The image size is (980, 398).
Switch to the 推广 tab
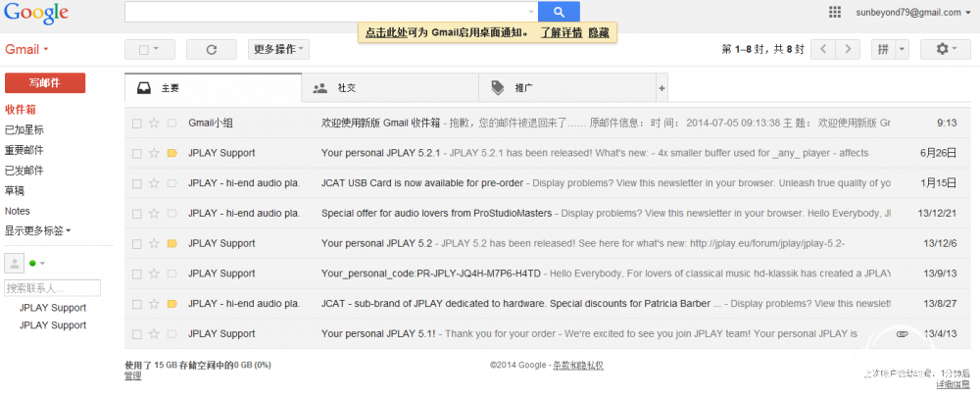coord(566,88)
